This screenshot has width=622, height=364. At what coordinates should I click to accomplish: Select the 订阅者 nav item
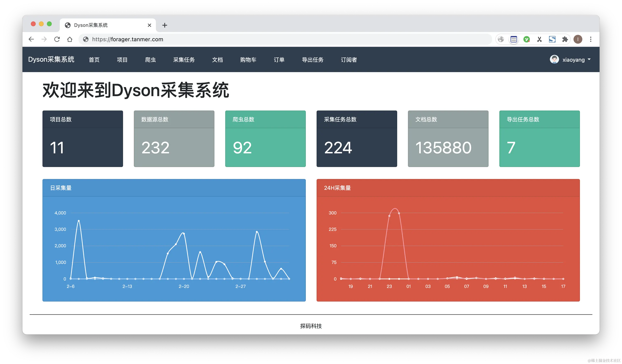(x=349, y=60)
